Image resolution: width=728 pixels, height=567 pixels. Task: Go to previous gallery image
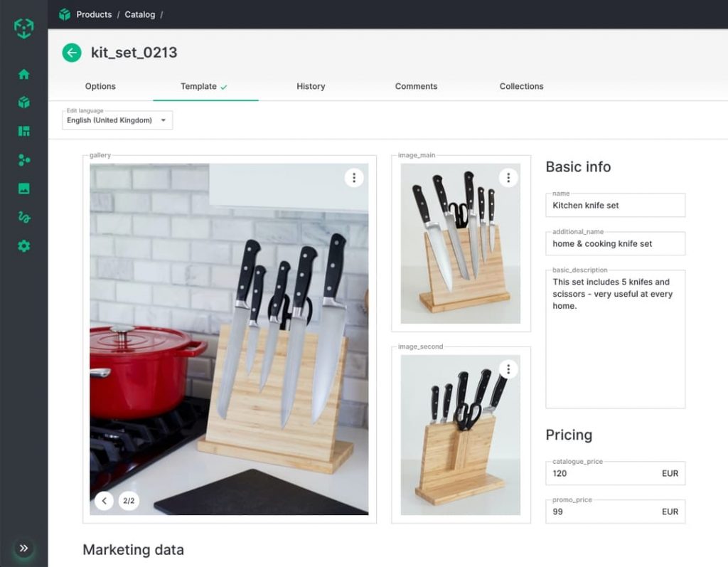104,501
